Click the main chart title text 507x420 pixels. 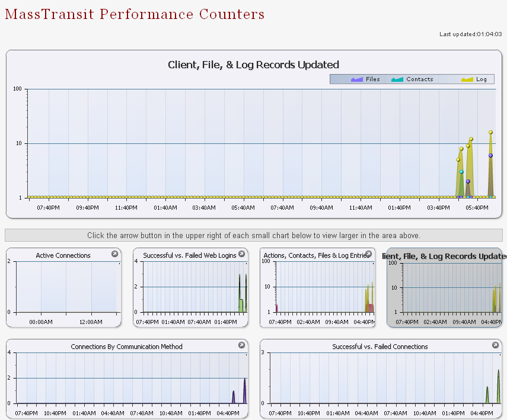(253, 65)
